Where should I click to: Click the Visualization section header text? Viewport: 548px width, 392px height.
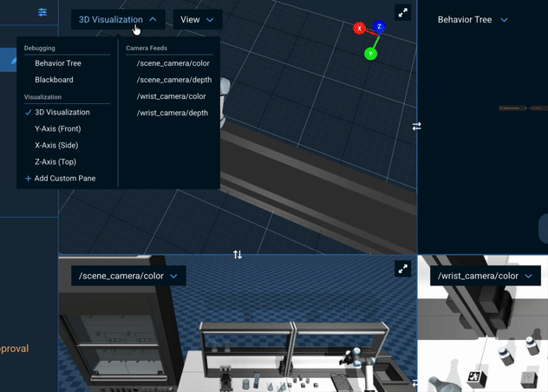click(42, 97)
